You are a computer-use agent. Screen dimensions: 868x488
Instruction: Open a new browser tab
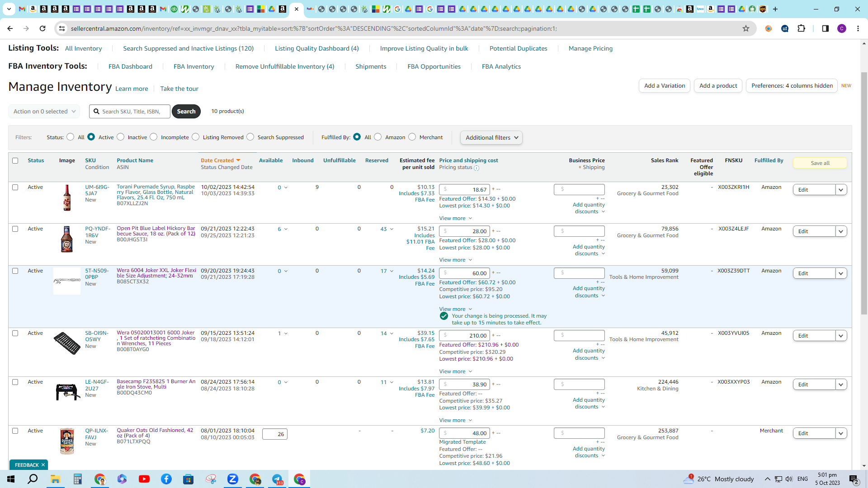775,9
